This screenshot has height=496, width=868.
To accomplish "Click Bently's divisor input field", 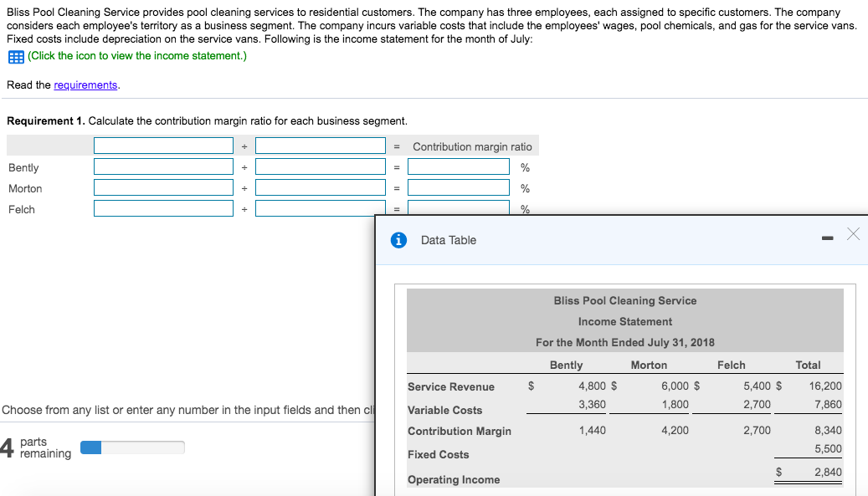I will [x=320, y=167].
